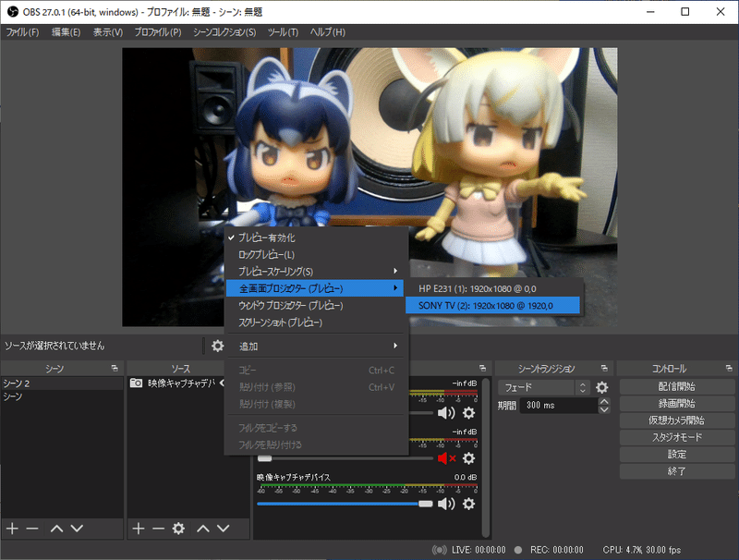Viewport: 739px width, 560px height.
Task: Open gear settings for the muted audio track
Action: [468, 458]
